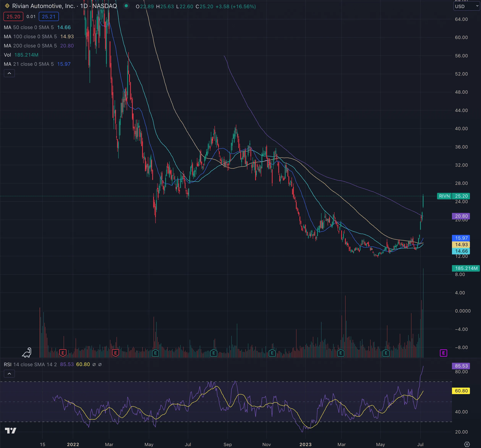The width and height of the screenshot is (481, 448).
Task: Click the high value H25.63
Action: [x=165, y=6]
